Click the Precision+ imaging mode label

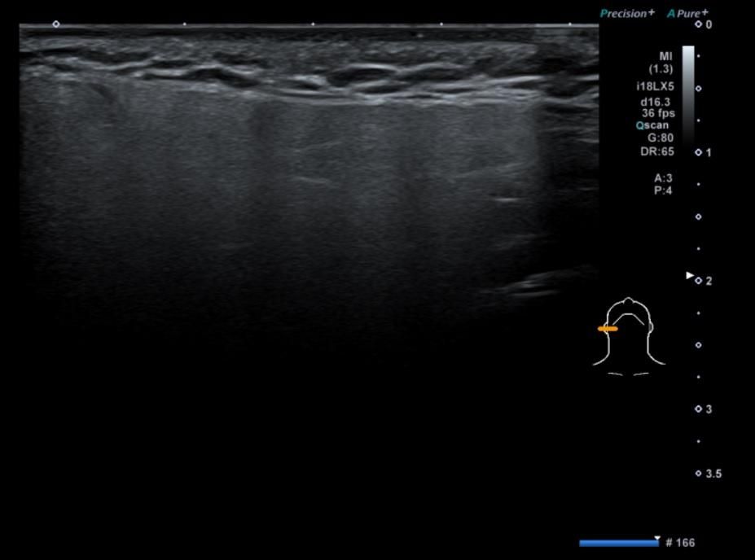click(626, 13)
